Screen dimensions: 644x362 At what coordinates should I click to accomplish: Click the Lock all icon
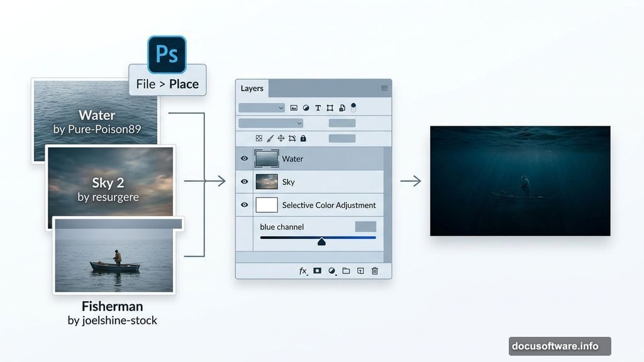[x=303, y=139]
